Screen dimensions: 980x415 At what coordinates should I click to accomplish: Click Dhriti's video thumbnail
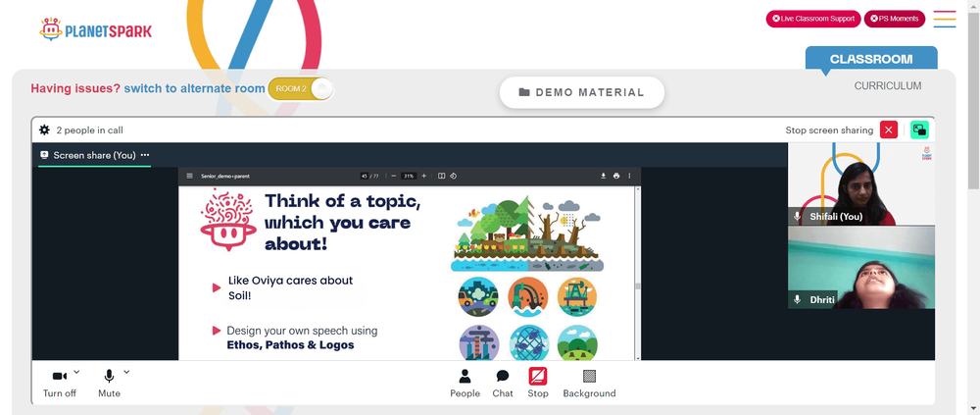pos(861,267)
